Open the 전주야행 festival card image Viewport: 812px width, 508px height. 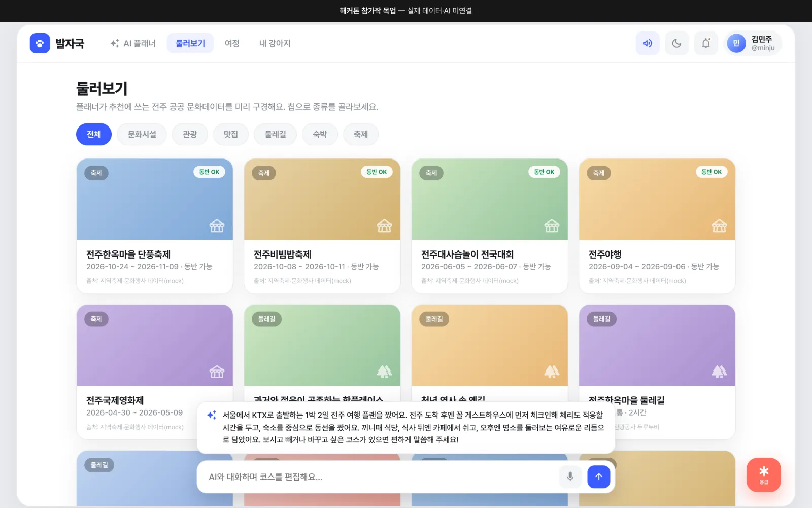(x=657, y=199)
